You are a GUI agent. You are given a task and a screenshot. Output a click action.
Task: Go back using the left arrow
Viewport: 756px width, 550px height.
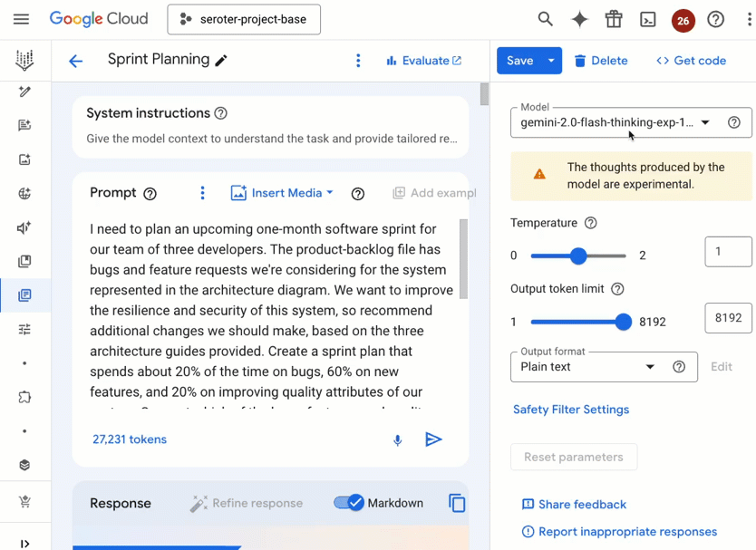click(x=76, y=61)
